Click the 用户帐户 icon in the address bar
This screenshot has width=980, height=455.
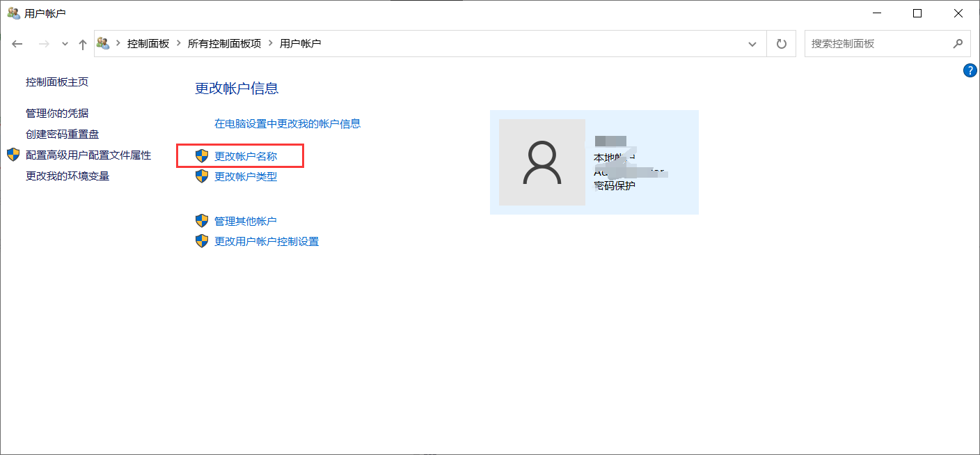[x=103, y=43]
